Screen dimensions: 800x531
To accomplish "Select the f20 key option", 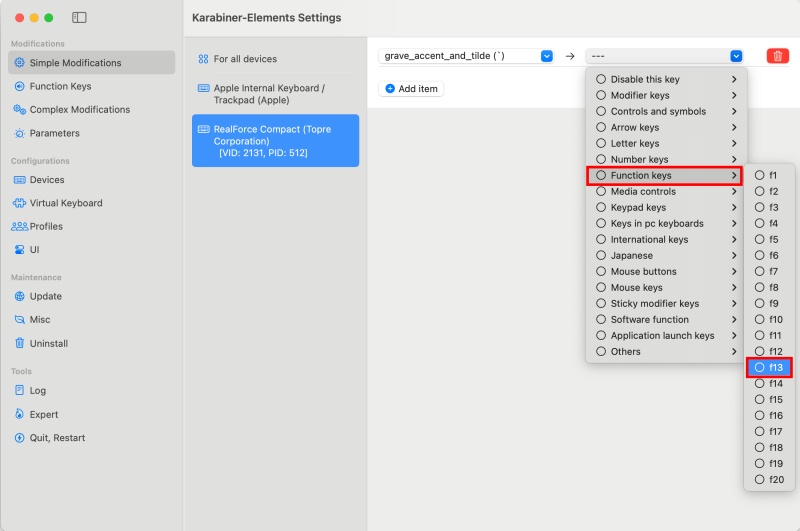I will 769,479.
